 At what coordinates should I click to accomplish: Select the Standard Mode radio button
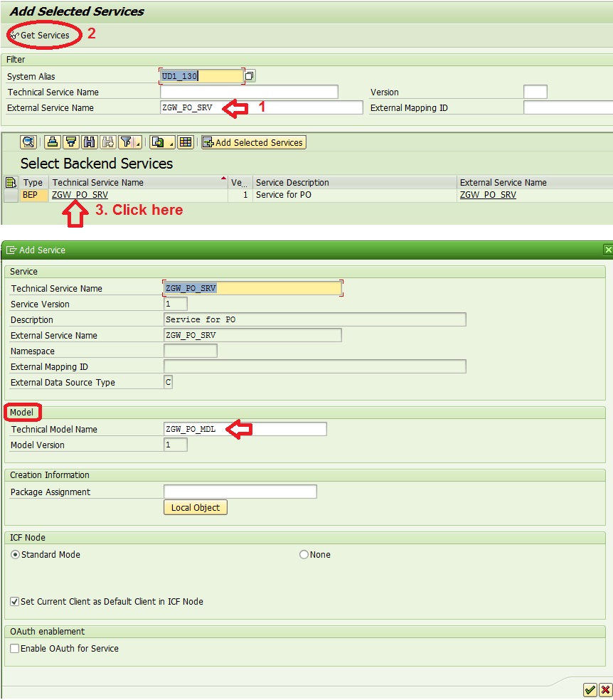15,554
